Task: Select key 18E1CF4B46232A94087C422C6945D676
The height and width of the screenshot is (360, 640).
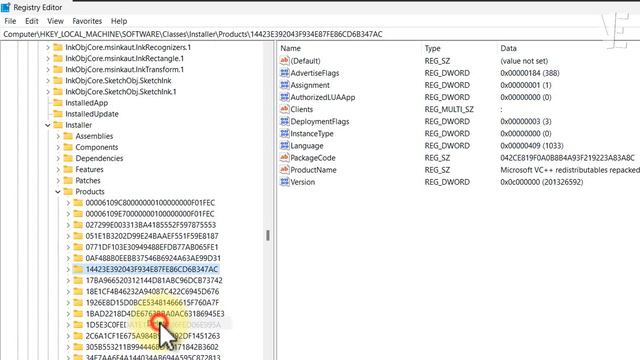Action: pos(152,291)
